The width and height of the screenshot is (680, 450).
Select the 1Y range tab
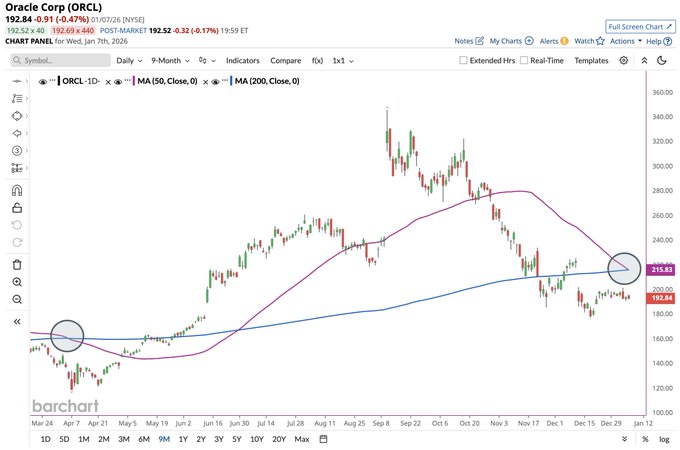(183, 439)
